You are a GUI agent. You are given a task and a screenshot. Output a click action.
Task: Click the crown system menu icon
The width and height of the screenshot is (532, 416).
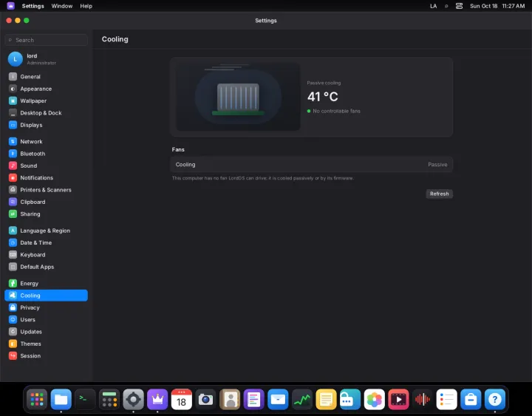click(11, 6)
